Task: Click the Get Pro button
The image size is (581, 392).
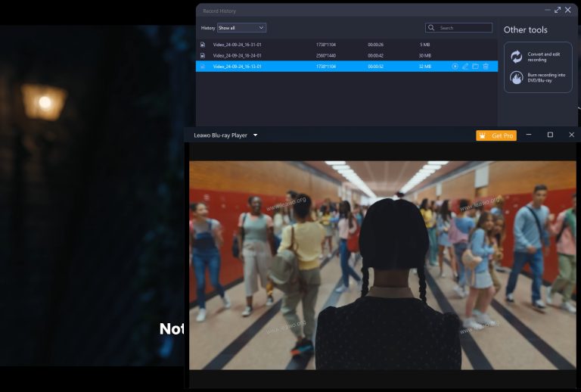Action: click(496, 135)
